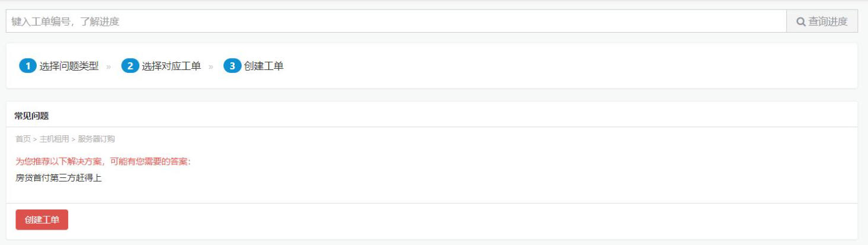Click the 服务器订购 breadcrumb item
This screenshot has height=245, width=868.
97,139
